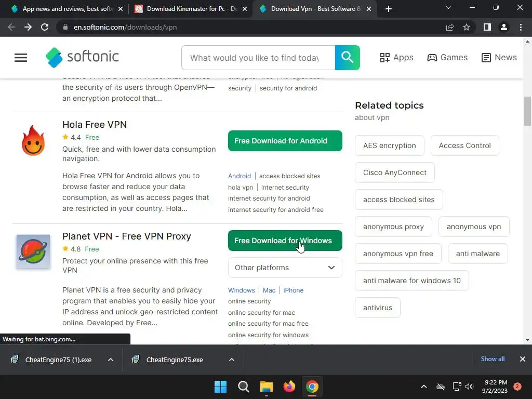Screen dimensions: 532x399
Task: Open the Apps section
Action: click(x=396, y=58)
